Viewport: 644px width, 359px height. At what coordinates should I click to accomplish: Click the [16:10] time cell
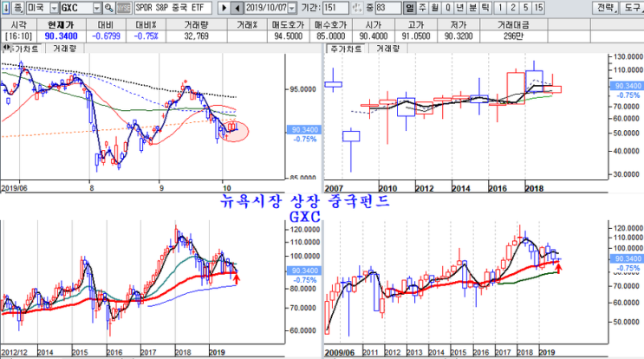[x=19, y=36]
